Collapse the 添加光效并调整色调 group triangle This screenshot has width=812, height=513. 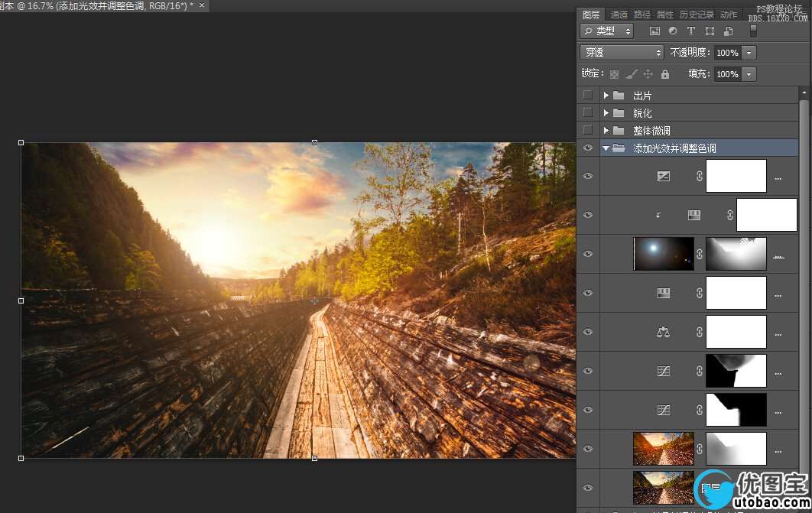click(606, 148)
